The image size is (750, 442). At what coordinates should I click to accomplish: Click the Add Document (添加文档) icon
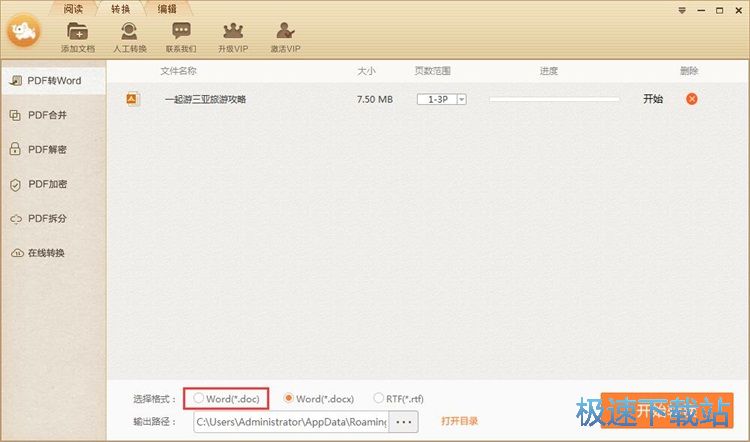coord(77,32)
